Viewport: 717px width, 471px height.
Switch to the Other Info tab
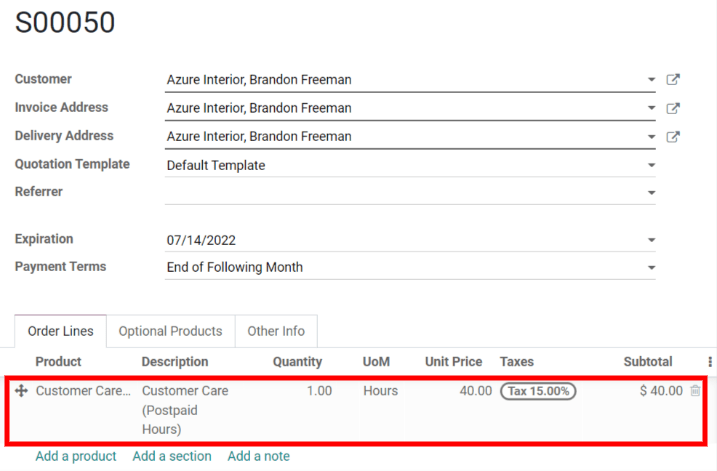(276, 331)
